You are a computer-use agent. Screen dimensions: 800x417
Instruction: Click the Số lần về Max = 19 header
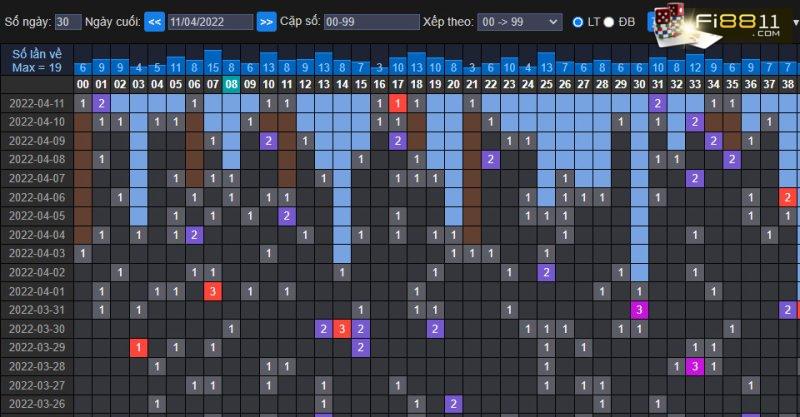[x=37, y=61]
